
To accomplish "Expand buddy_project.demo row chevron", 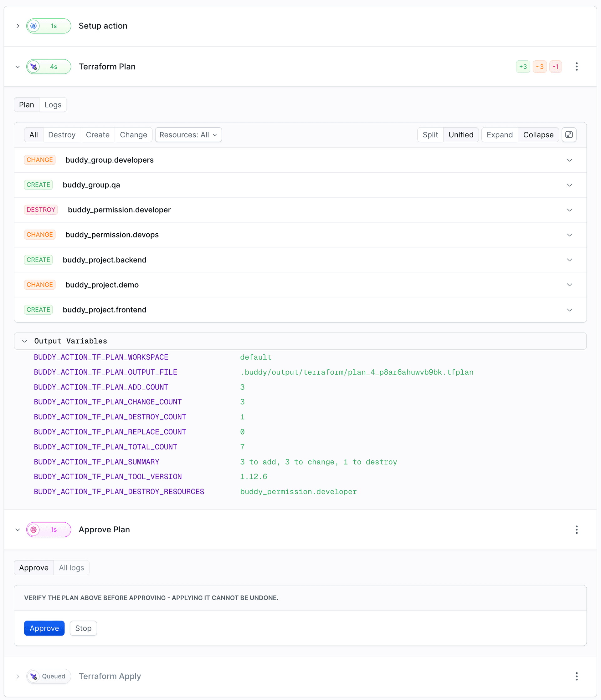I will [569, 285].
